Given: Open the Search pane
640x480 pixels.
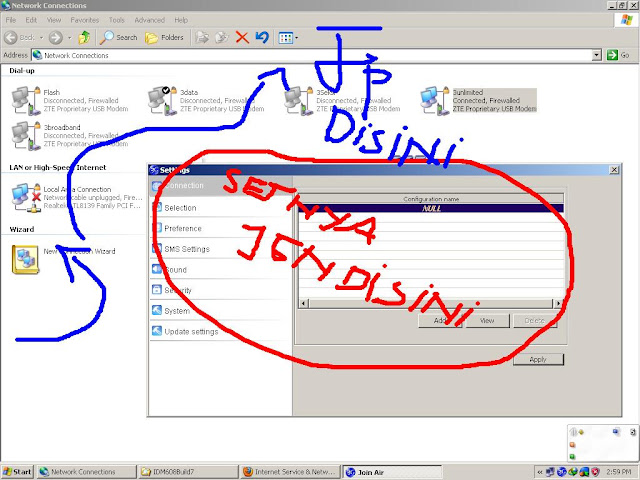Looking at the screenshot, I should tap(119, 38).
